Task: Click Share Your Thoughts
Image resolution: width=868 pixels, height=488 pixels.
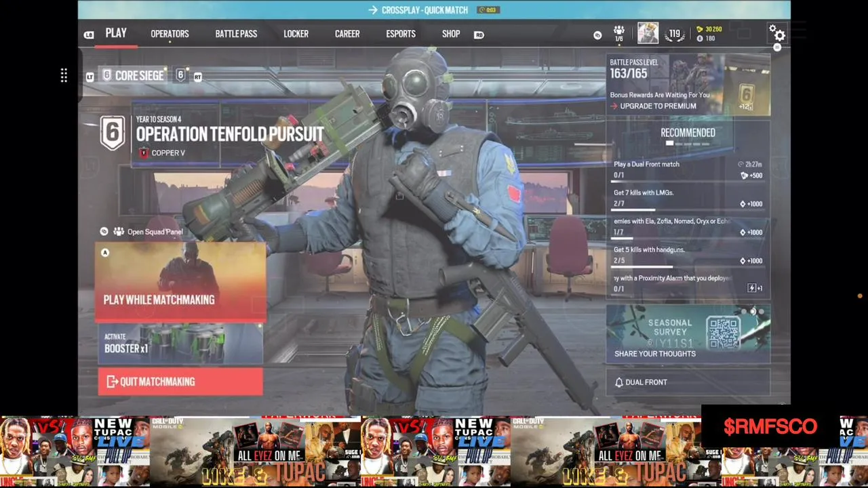Action: point(655,354)
